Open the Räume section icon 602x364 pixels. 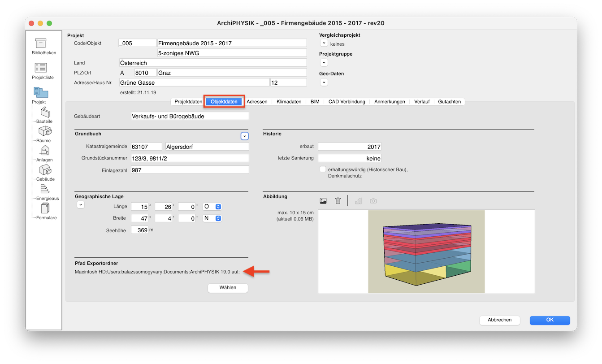[45, 131]
